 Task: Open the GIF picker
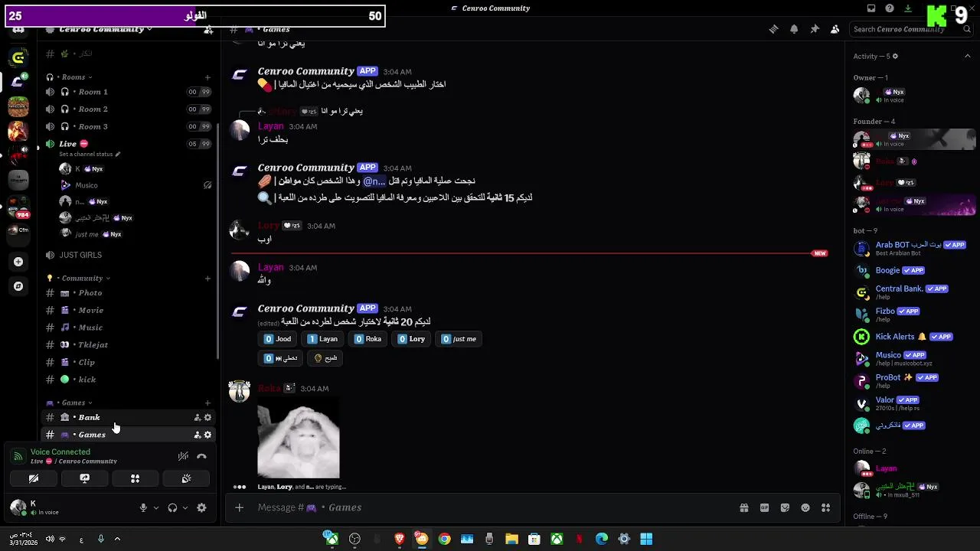point(764,507)
